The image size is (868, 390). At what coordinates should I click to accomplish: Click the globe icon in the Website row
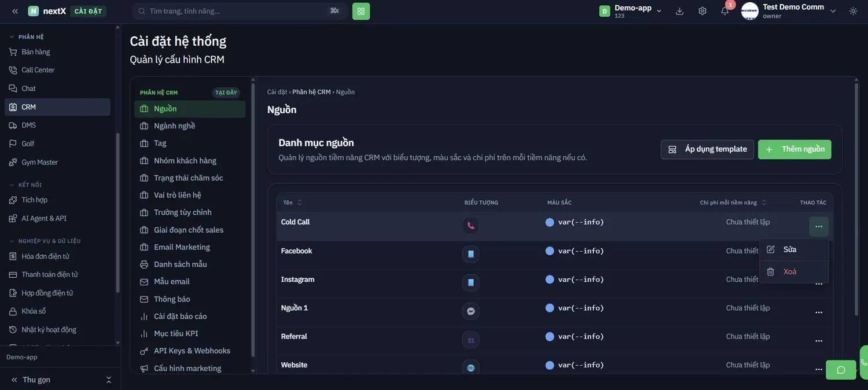471,368
